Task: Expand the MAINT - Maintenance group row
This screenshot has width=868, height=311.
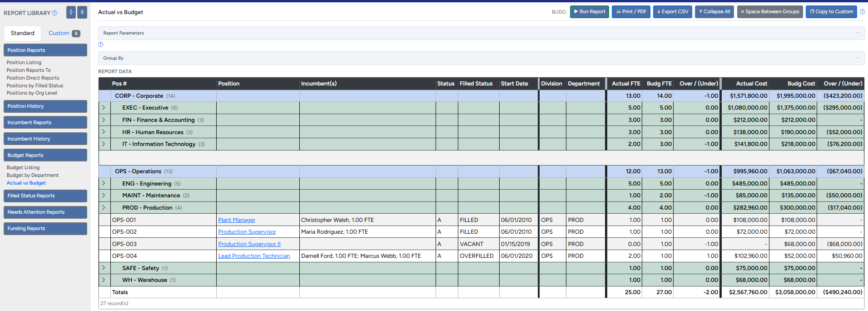Action: (x=104, y=196)
